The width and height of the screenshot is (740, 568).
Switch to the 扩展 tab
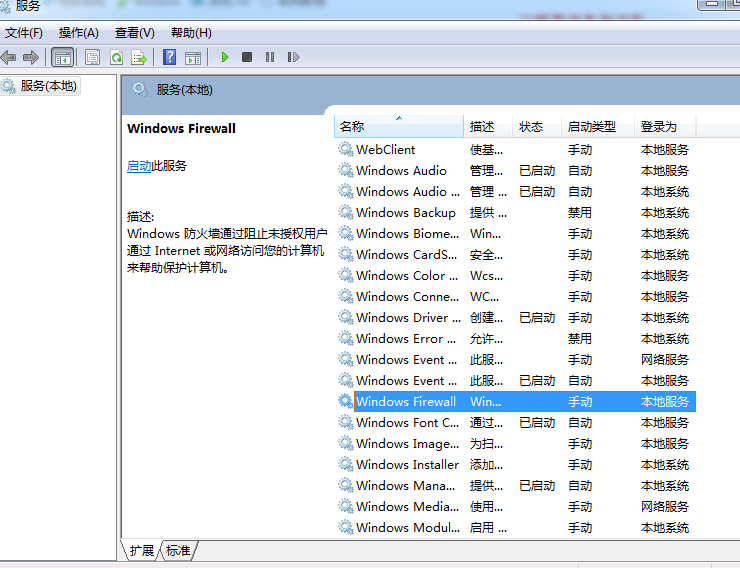(142, 551)
